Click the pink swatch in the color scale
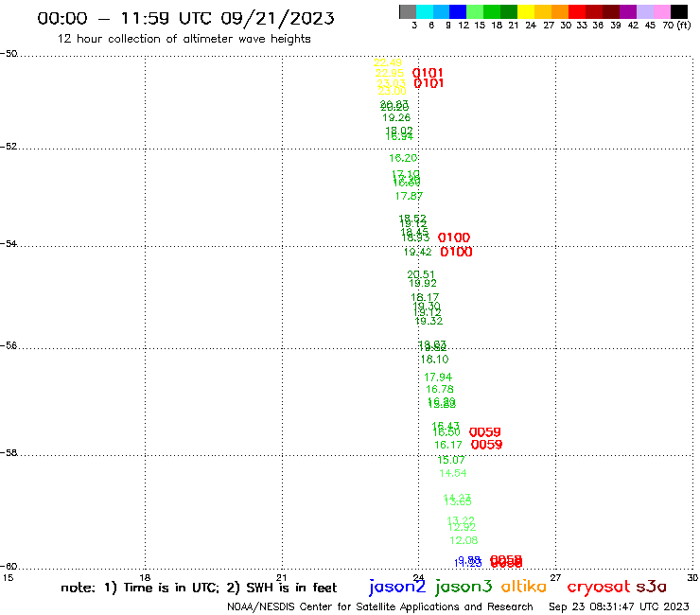This screenshot has width=700, height=615. [x=661, y=11]
